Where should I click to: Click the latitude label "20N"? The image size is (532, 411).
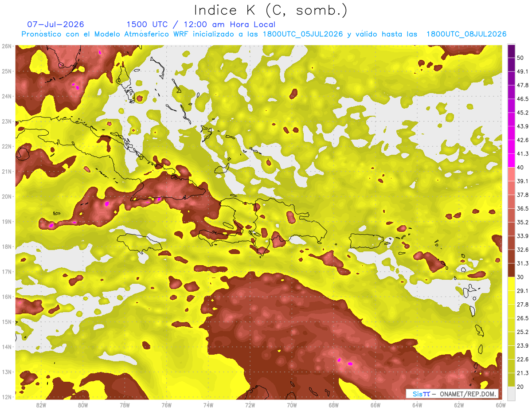(x=6, y=196)
